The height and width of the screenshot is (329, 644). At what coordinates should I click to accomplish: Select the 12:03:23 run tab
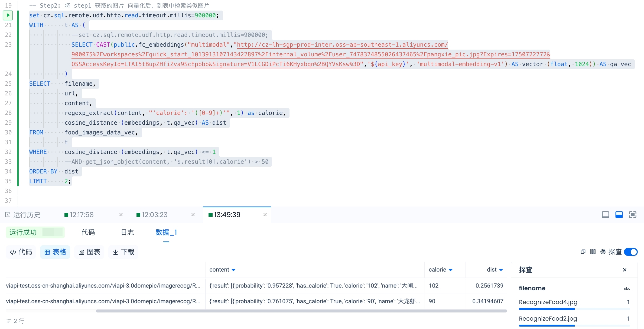coord(155,215)
